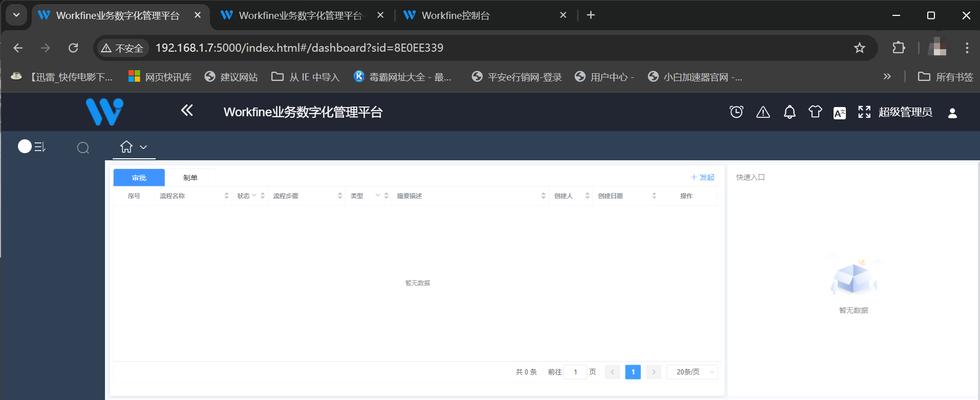Open the 20条/页 page size dropdown

pyautogui.click(x=692, y=372)
